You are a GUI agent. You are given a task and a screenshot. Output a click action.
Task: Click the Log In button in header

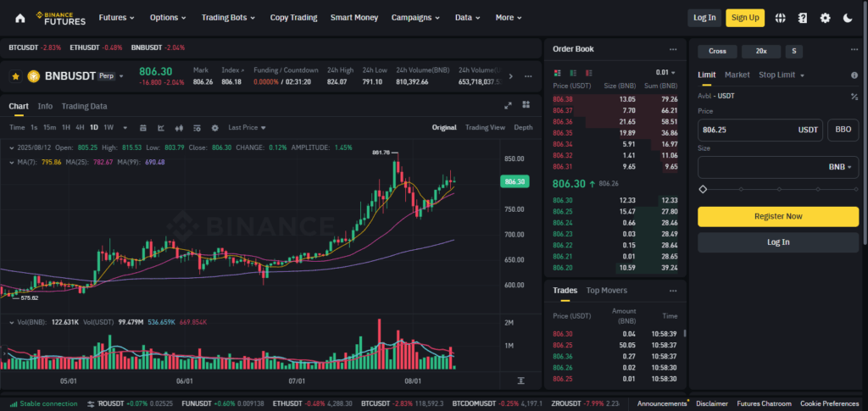pyautogui.click(x=704, y=18)
